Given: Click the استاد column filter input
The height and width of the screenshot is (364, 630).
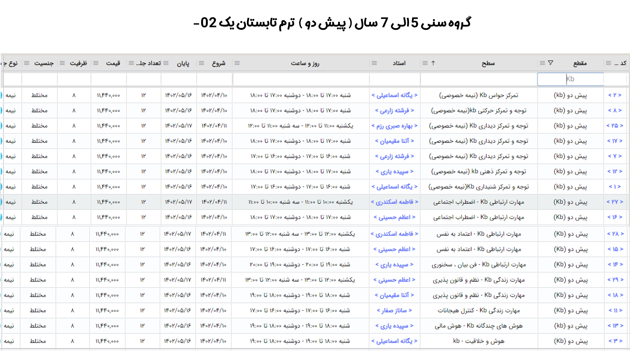Looking at the screenshot, I should tap(395, 79).
